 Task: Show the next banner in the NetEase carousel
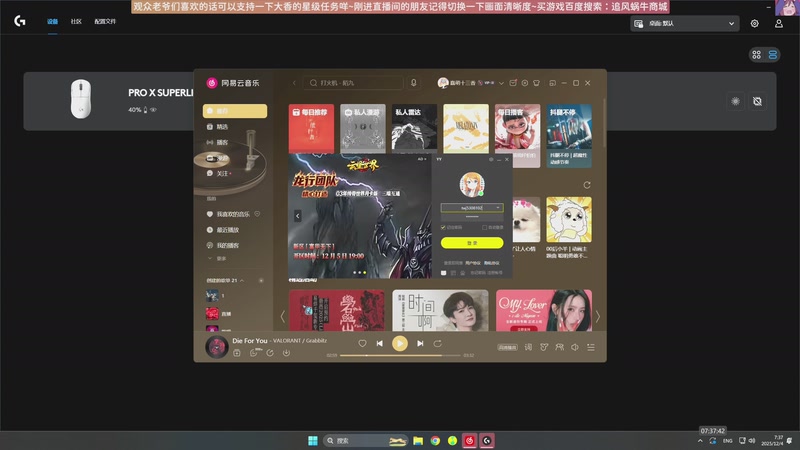pyautogui.click(x=597, y=316)
